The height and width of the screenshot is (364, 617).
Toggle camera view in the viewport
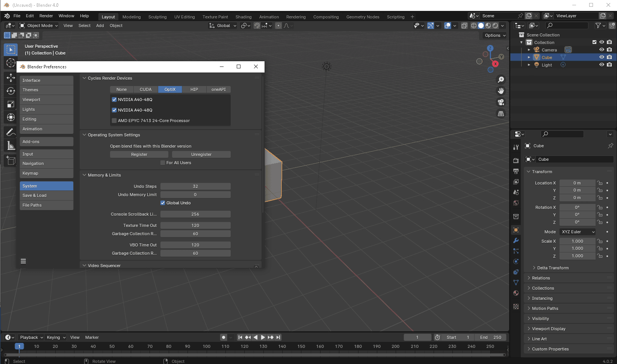click(x=501, y=102)
